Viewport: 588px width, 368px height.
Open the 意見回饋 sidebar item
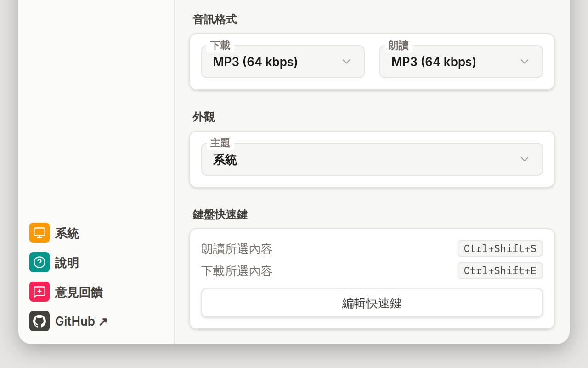click(x=79, y=292)
